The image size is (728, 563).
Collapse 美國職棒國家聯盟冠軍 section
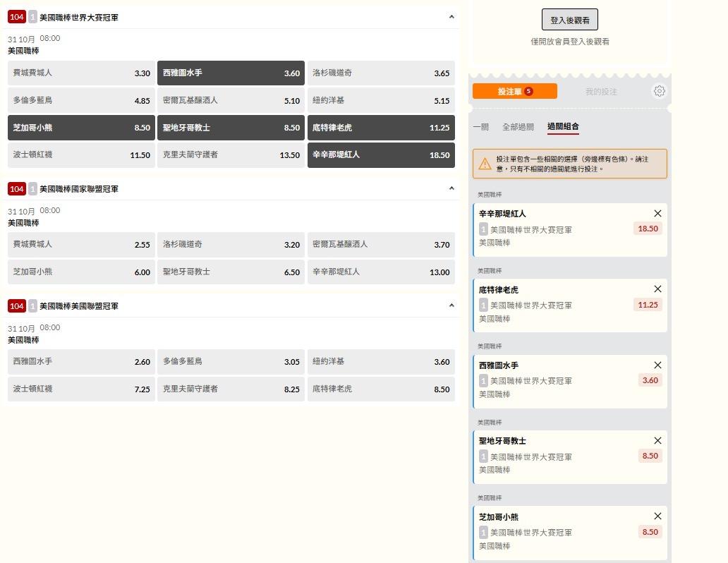pyautogui.click(x=451, y=188)
